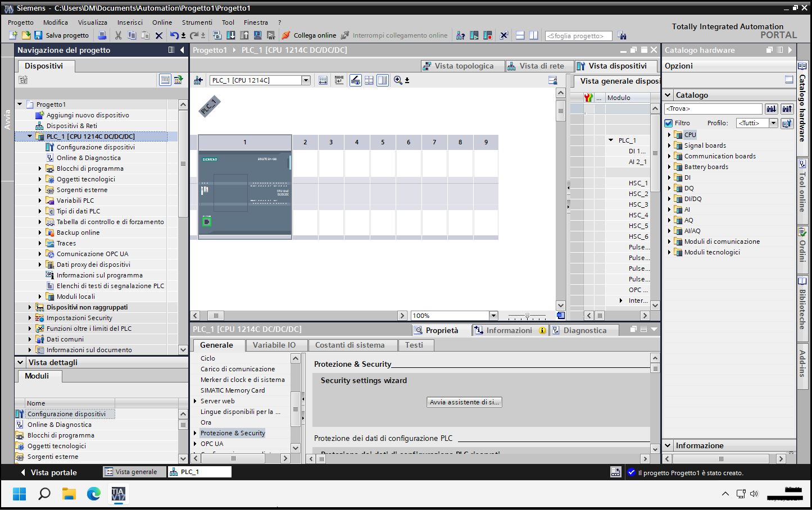Open the Online menu

click(x=162, y=22)
